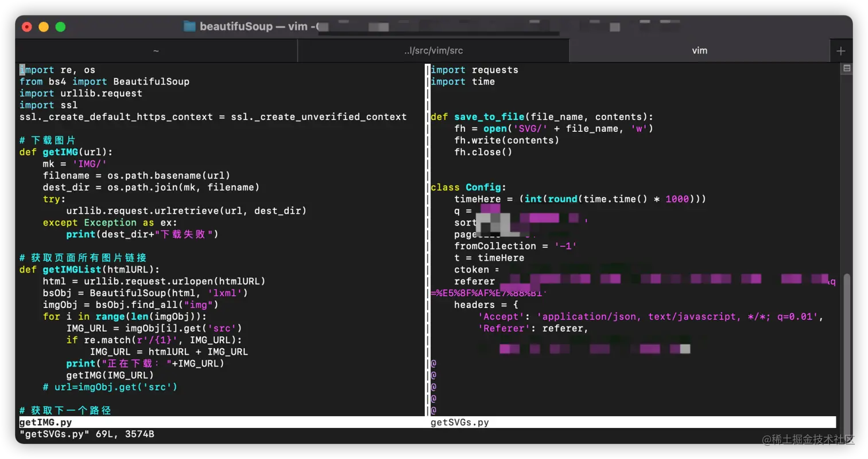Viewport: 868px width, 459px height.
Task: Click 'for i in range(len(imgObj)):' line
Action: click(125, 316)
